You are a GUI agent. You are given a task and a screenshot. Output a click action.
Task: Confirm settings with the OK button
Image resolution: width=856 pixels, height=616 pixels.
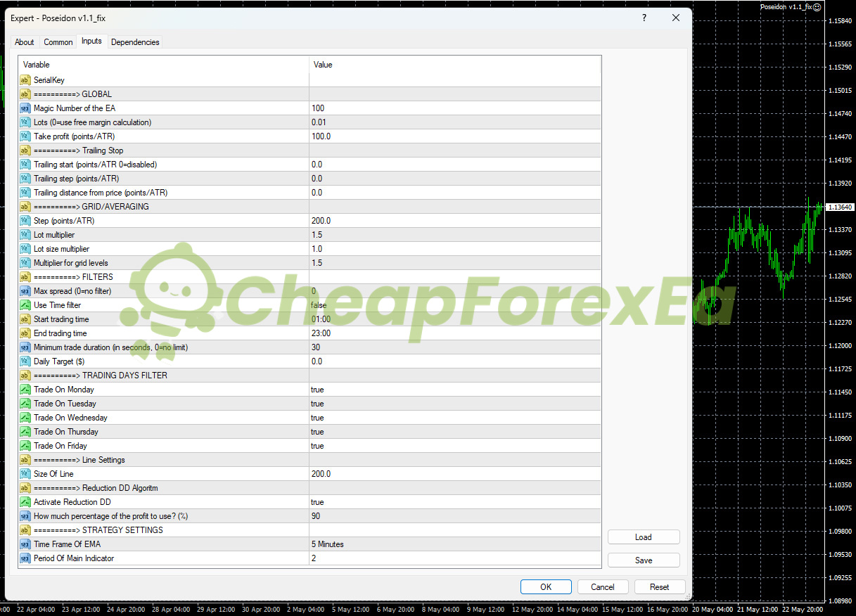coord(546,587)
